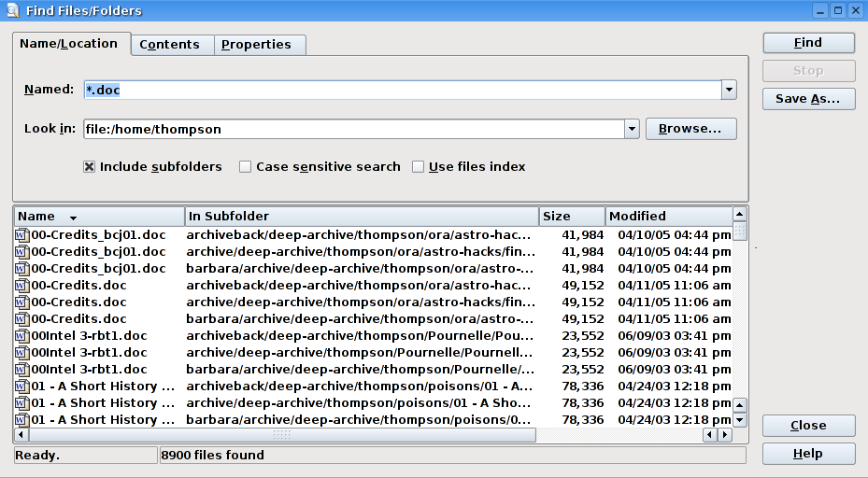Click document icon of first 00Intel 3-rbt1.doc row
This screenshot has height=478, width=868.
click(22, 336)
